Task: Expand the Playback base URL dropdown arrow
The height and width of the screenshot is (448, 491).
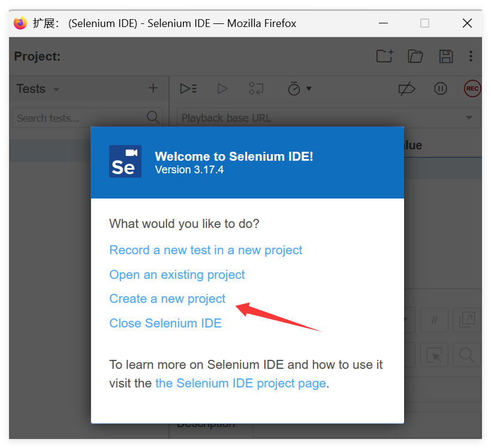Action: pyautogui.click(x=469, y=118)
